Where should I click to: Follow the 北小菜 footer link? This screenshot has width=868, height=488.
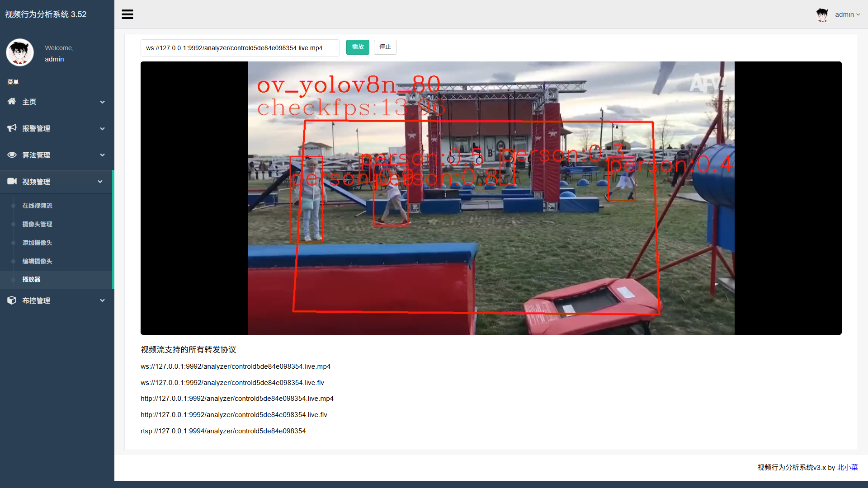point(847,467)
